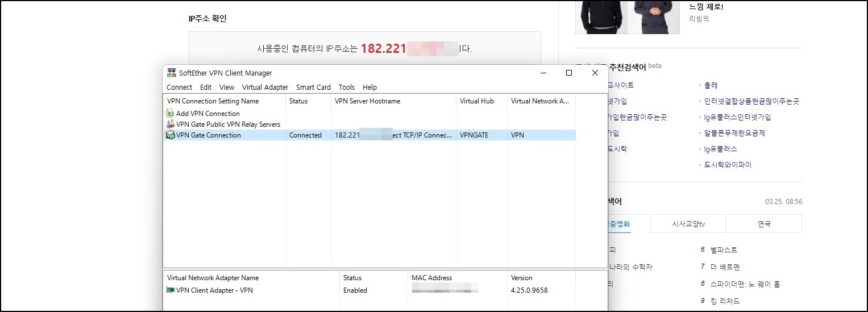This screenshot has height=312, width=868.
Task: Click the red 182.221 IP address text
Action: [384, 48]
